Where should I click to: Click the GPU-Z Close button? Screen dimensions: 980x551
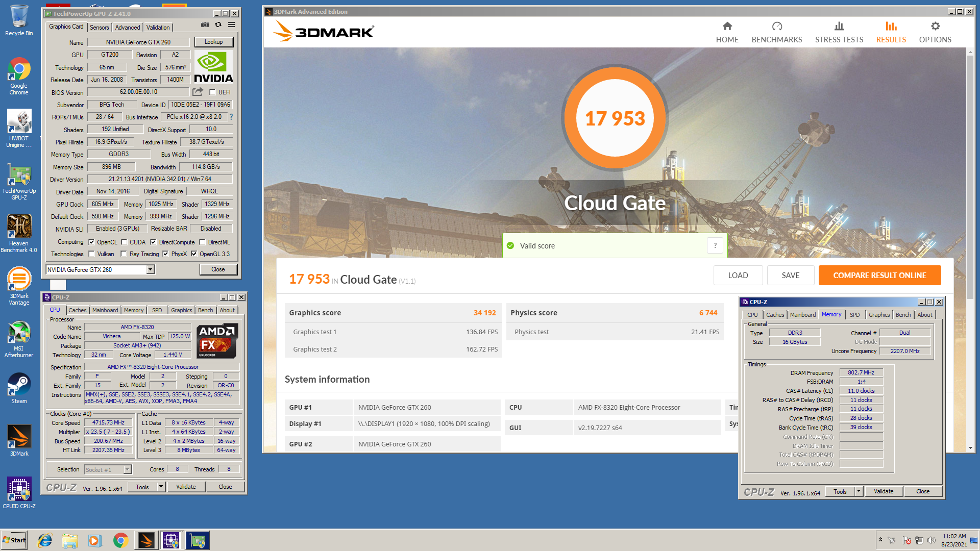pyautogui.click(x=218, y=269)
